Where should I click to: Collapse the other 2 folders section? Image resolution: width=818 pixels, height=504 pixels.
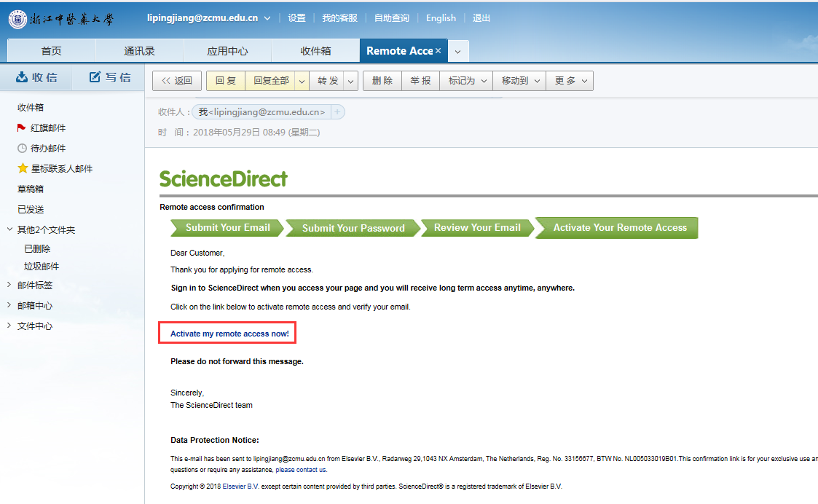(9, 229)
